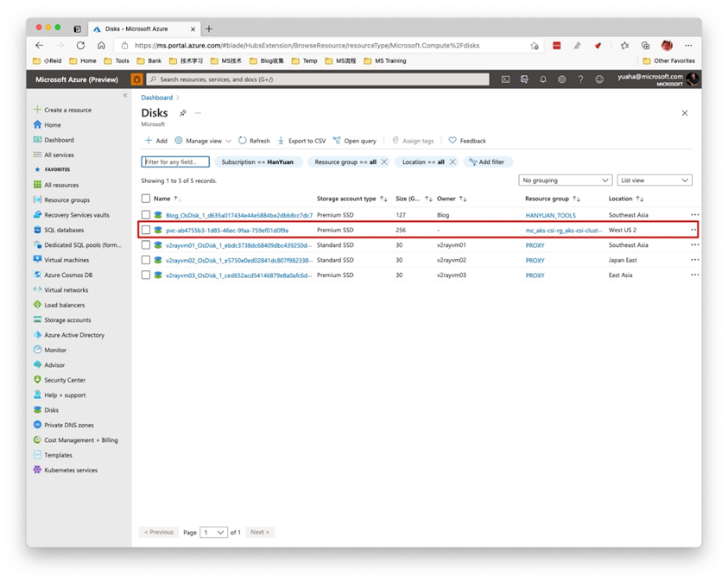The width and height of the screenshot is (728, 582).
Task: Open HANYUAN_TOOLS resource group link
Action: tap(551, 215)
